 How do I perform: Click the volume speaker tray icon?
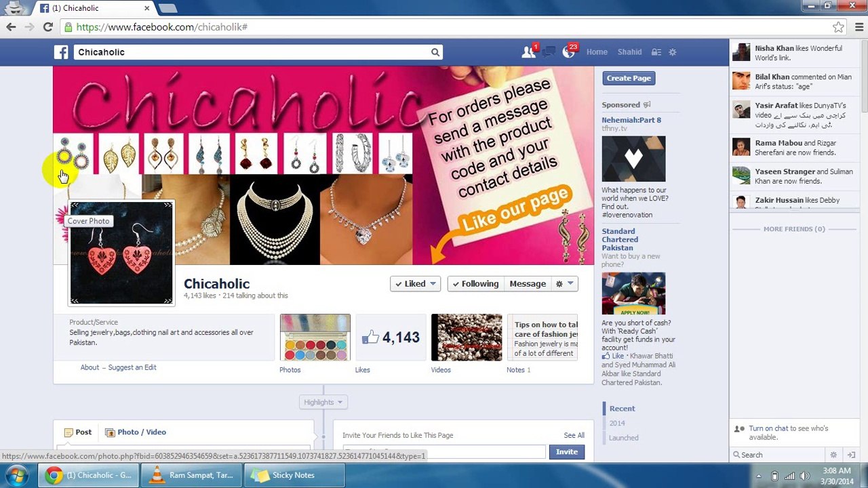tap(805, 476)
